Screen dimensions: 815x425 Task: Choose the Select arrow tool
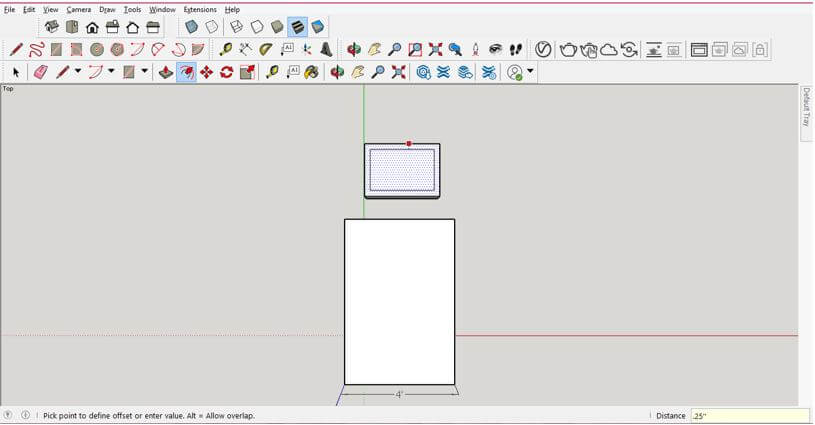16,72
